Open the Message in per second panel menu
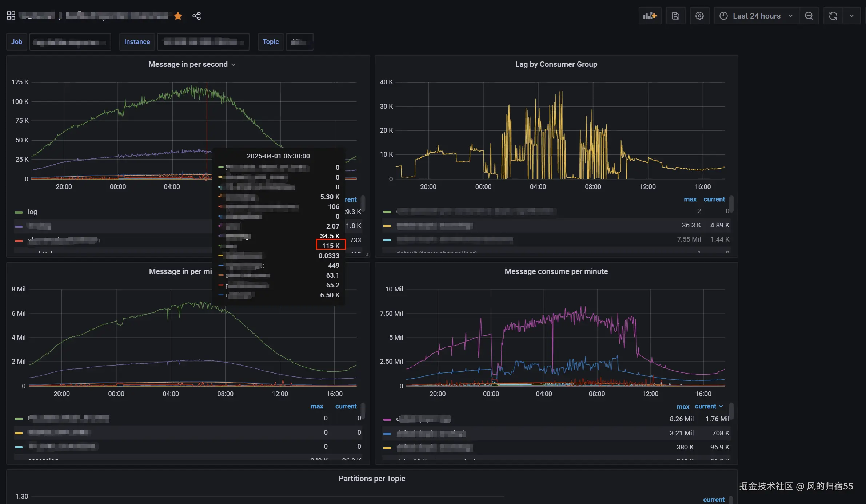Image resolution: width=866 pixels, height=504 pixels. tap(192, 64)
